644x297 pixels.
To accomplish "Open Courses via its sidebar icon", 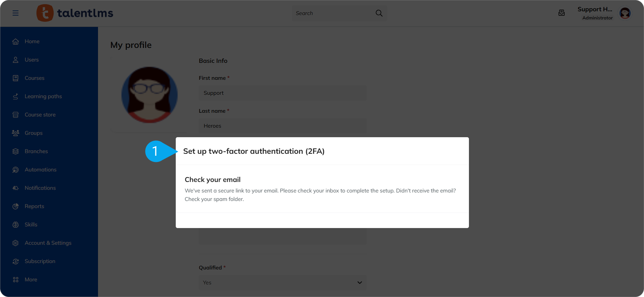I will point(15,78).
